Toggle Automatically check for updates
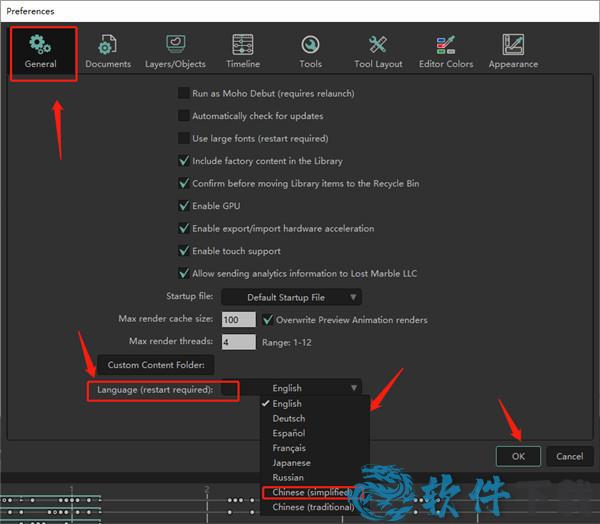This screenshot has height=524, width=600. (x=184, y=116)
